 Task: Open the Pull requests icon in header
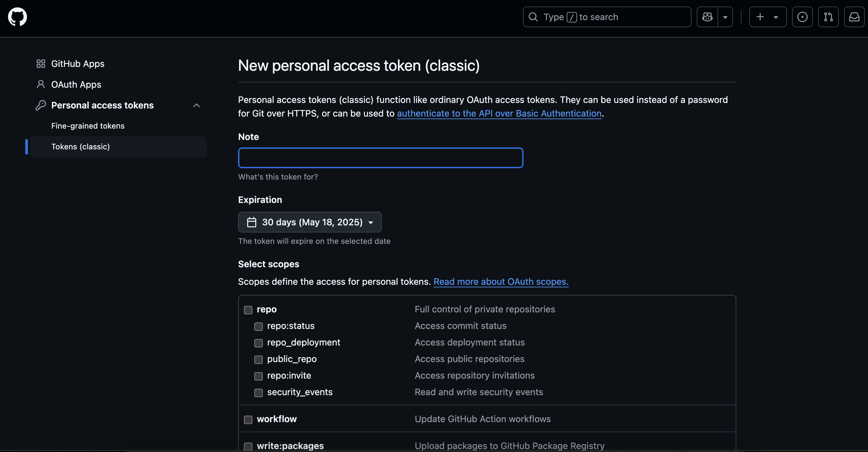828,17
